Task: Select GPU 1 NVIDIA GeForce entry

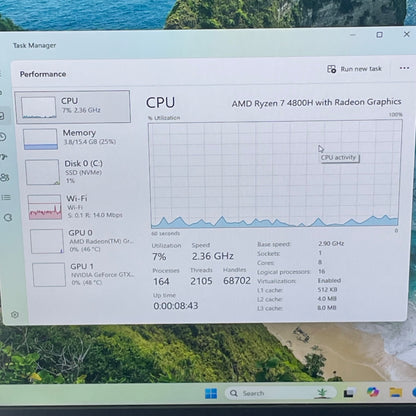Action: pyautogui.click(x=83, y=274)
